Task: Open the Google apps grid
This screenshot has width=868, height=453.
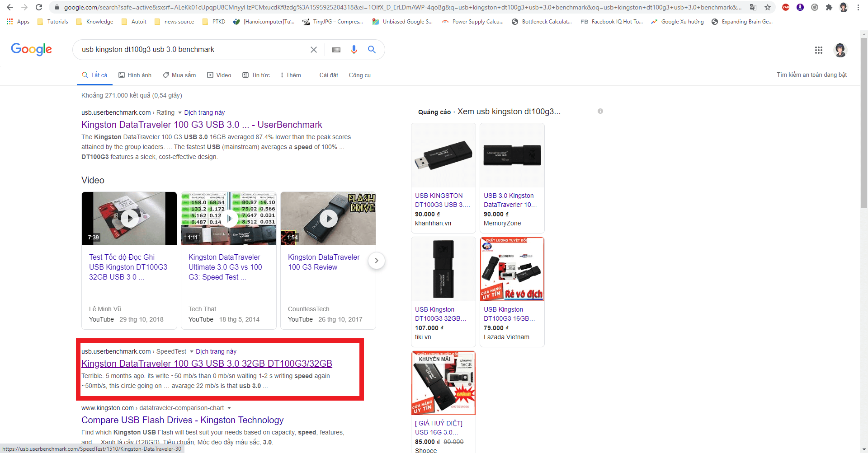Action: [818, 50]
